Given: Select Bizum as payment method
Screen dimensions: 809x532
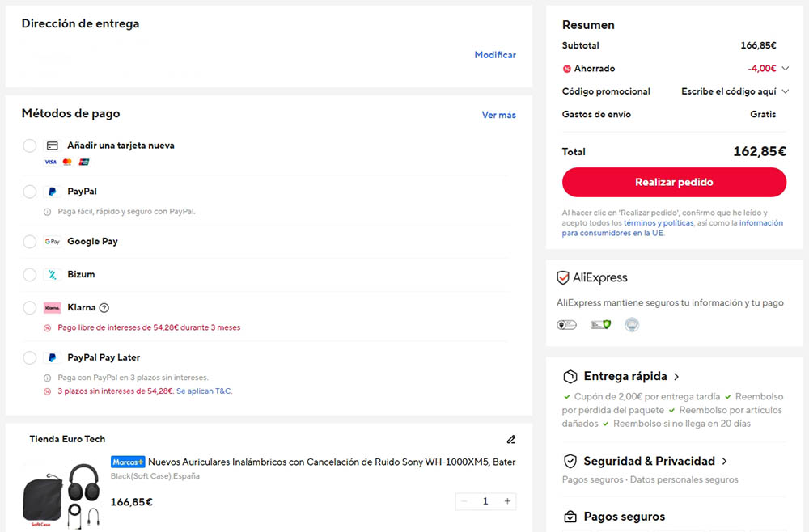Looking at the screenshot, I should pos(29,275).
